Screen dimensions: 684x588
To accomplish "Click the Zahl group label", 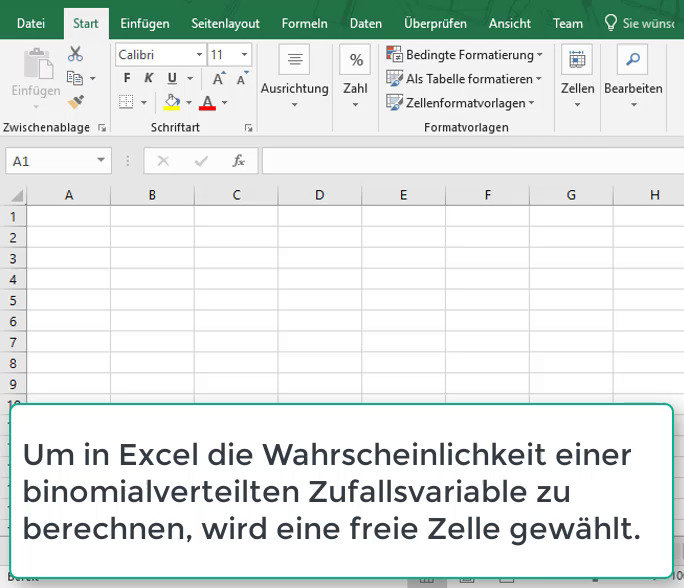I will point(355,89).
